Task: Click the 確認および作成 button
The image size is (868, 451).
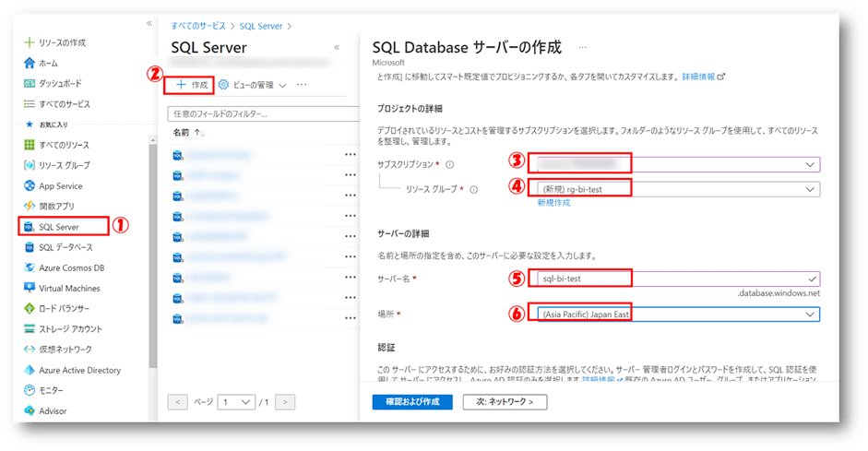Action: (x=412, y=402)
